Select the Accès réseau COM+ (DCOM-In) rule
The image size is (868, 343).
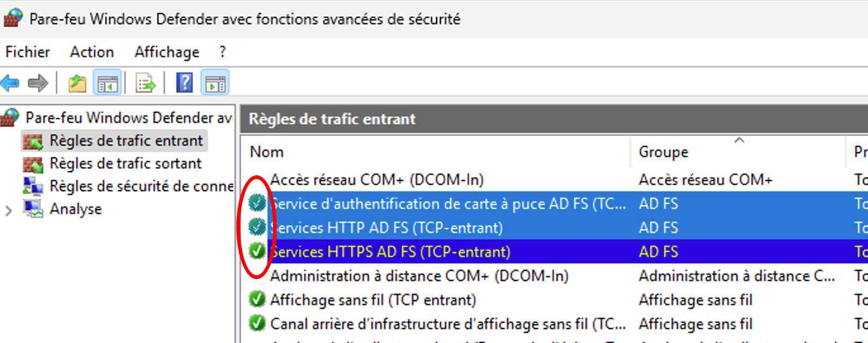(x=377, y=180)
